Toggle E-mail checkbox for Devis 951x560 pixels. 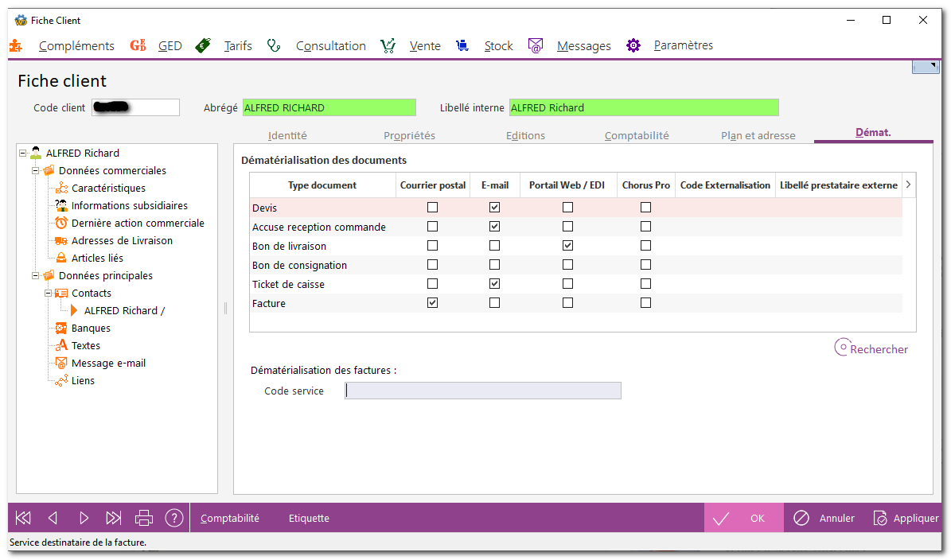494,208
